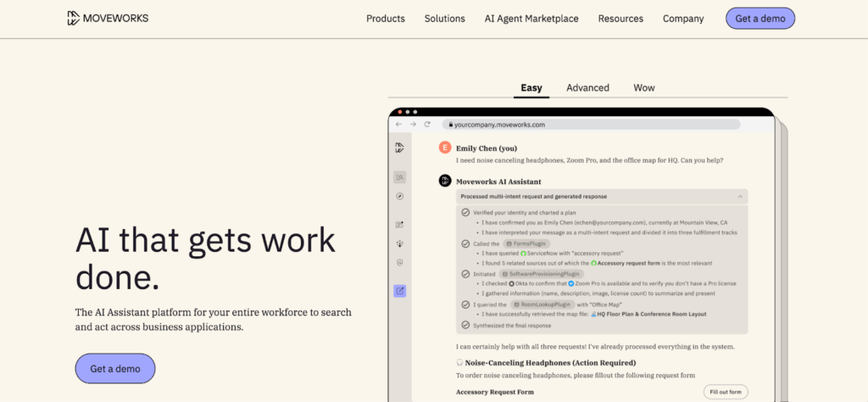Open the Solutions menu
Viewport: 868px width, 402px height.
point(444,19)
